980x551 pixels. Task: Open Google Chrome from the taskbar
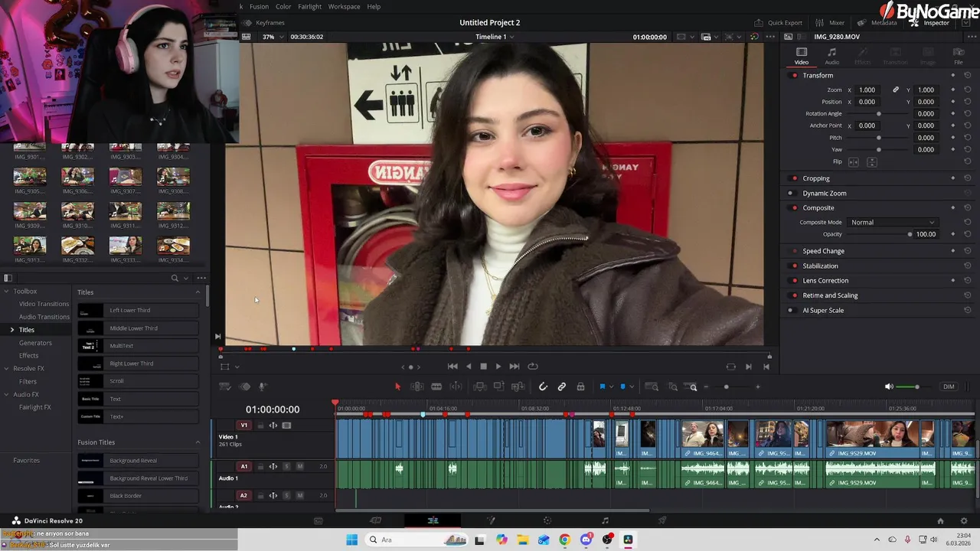point(564,540)
